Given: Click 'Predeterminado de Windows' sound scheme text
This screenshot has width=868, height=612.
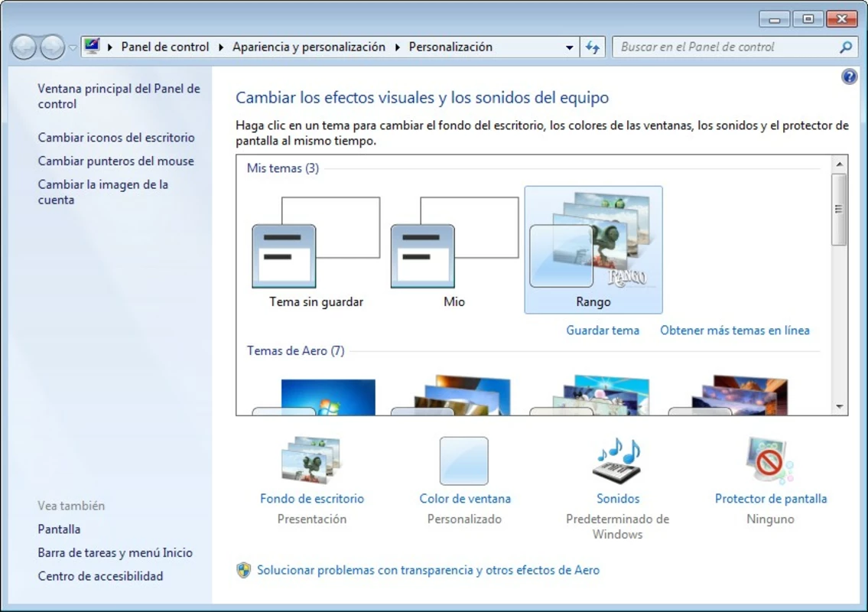Looking at the screenshot, I should pos(618,527).
